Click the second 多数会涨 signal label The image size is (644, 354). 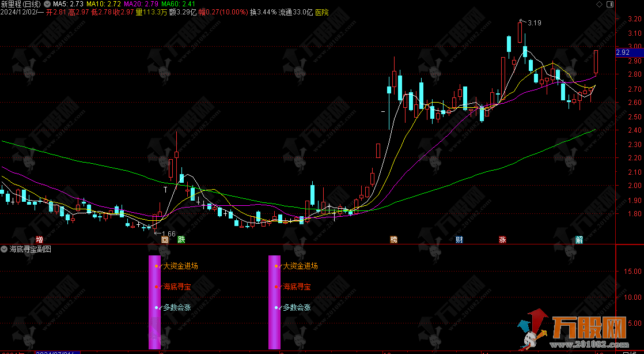pos(297,307)
